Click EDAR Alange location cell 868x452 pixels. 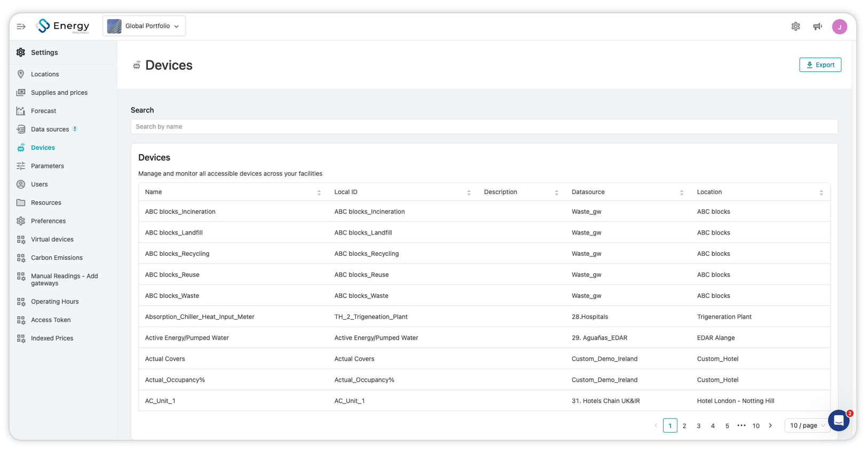coord(715,338)
